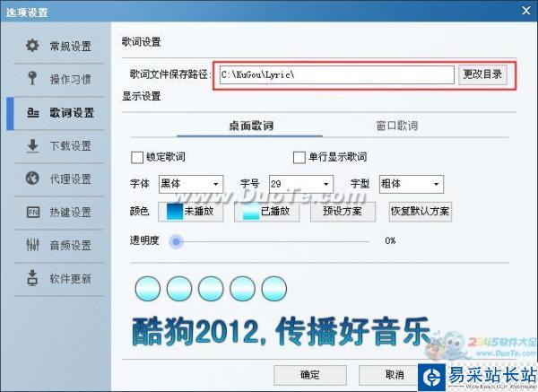Enable 单行显示歌词 checkbox
Screen dimensions: 538x392
(299, 158)
